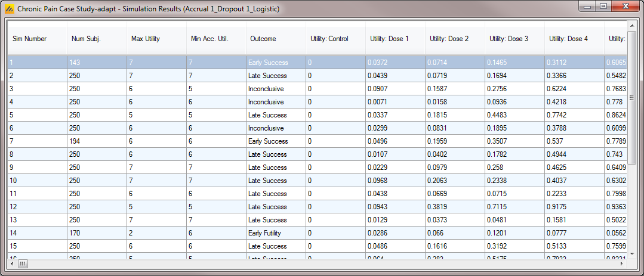Close the Simulation Results window
The width and height of the screenshot is (644, 276).
pyautogui.click(x=624, y=7)
